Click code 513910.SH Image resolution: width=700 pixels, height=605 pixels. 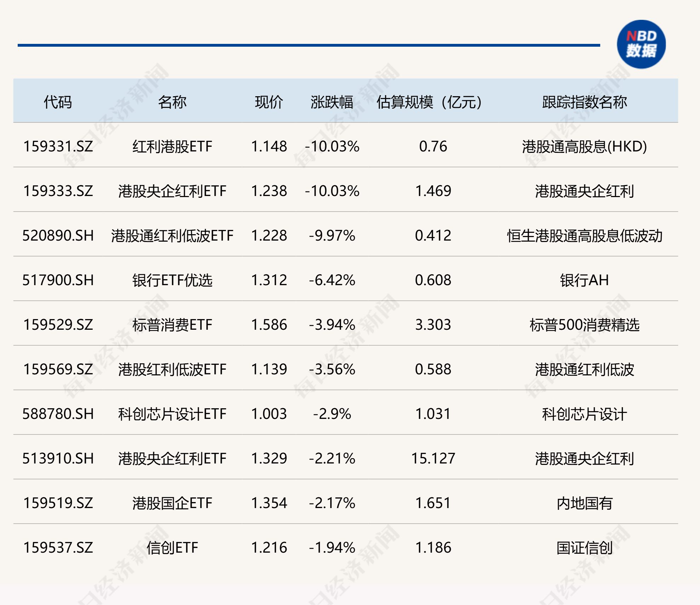58,459
